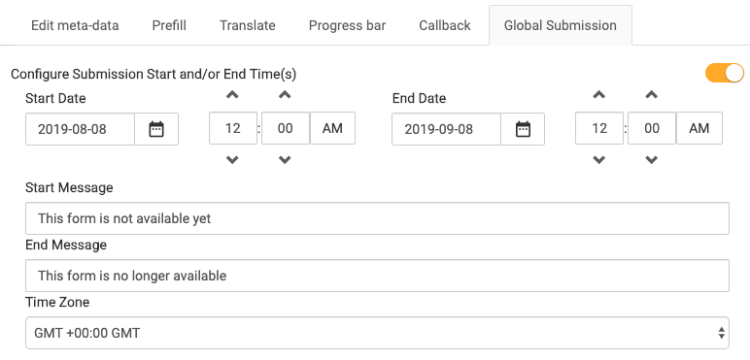Increase the End Date hour value

click(599, 95)
